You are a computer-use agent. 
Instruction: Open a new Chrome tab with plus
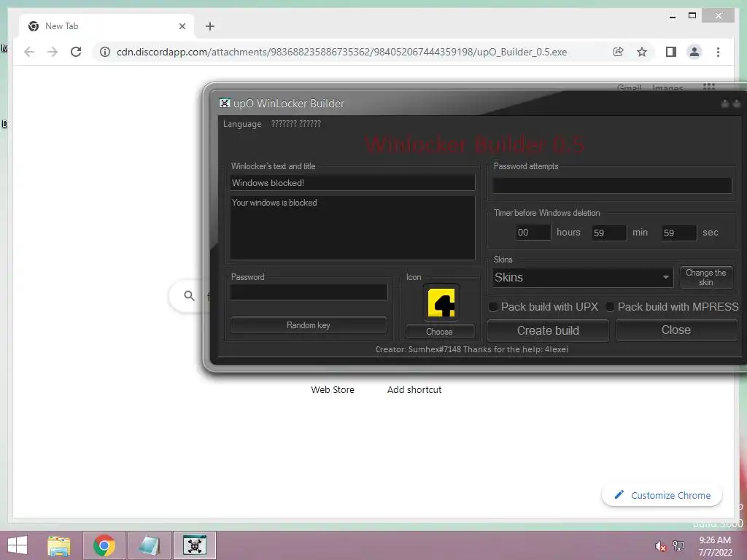pyautogui.click(x=210, y=26)
